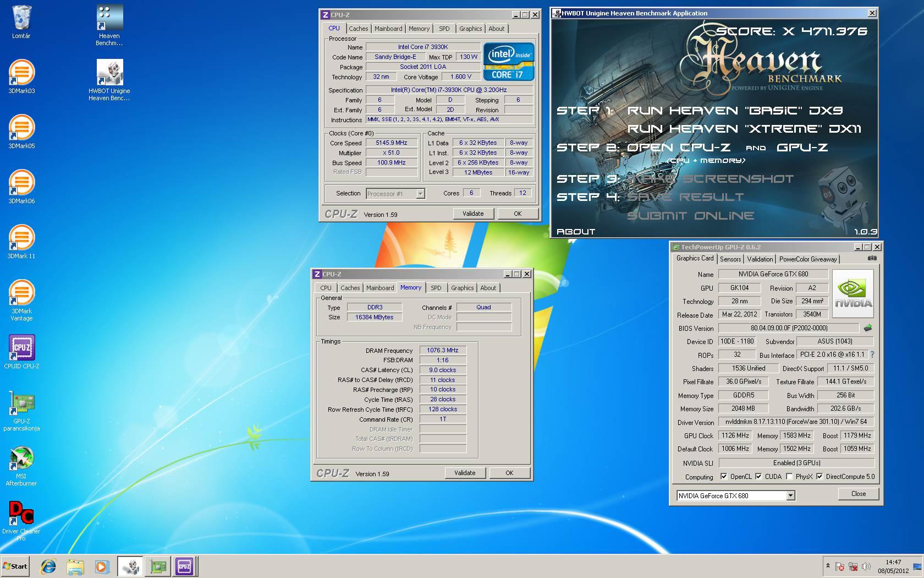Select the 3DMark05 desktop icon
Image resolution: width=924 pixels, height=578 pixels.
21,132
